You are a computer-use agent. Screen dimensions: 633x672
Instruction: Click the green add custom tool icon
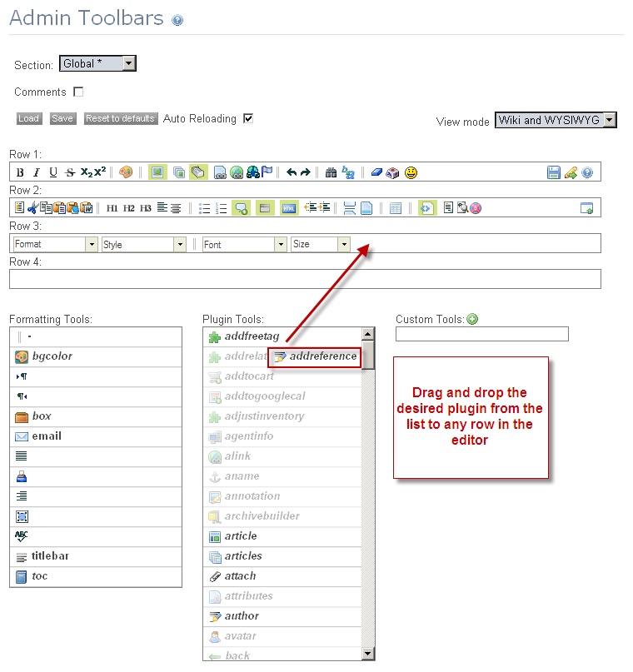pyautogui.click(x=472, y=319)
